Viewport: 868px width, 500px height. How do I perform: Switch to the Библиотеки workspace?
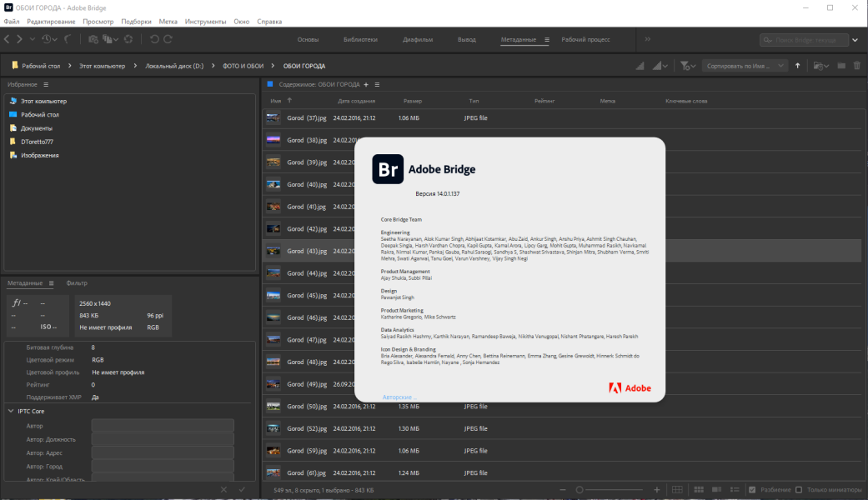click(x=360, y=39)
